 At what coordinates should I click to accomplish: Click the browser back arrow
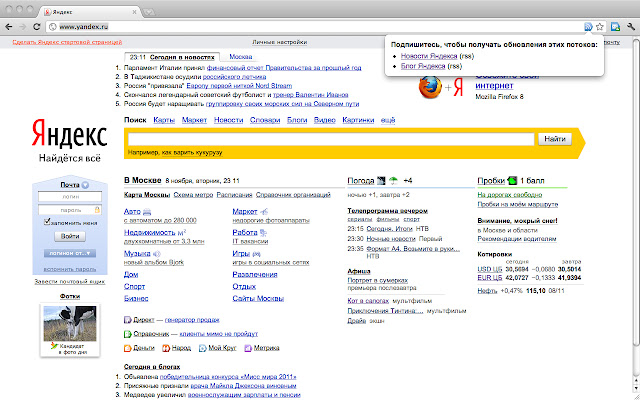click(9, 27)
